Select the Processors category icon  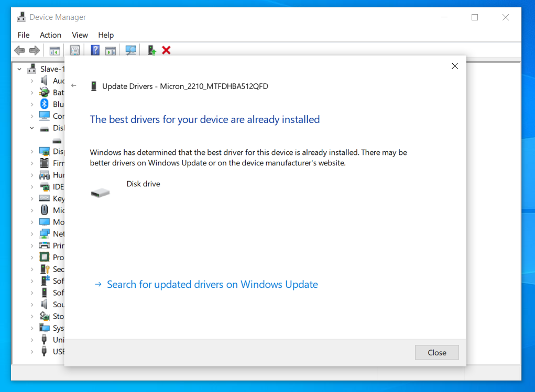coord(45,256)
